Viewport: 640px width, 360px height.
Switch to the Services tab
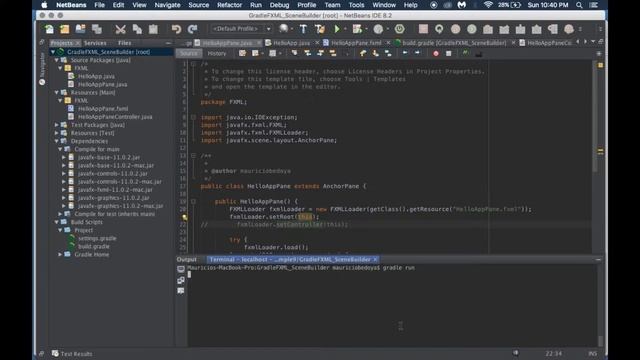(x=95, y=43)
